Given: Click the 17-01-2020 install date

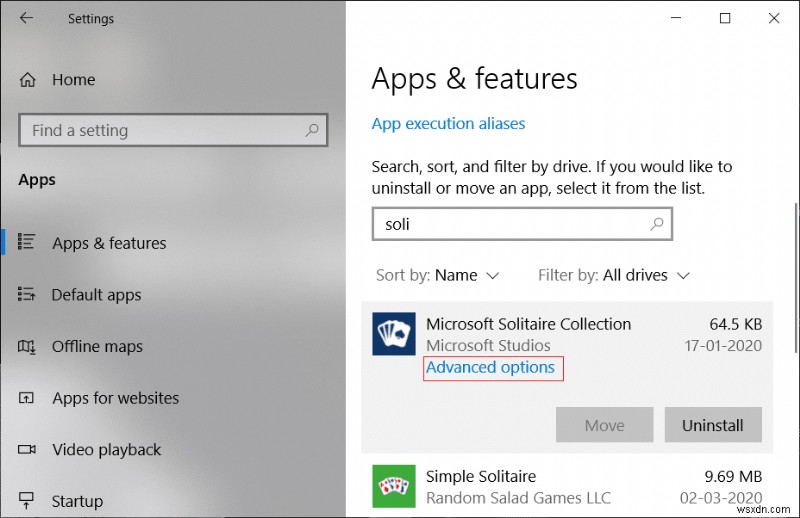Looking at the screenshot, I should pos(723,346).
